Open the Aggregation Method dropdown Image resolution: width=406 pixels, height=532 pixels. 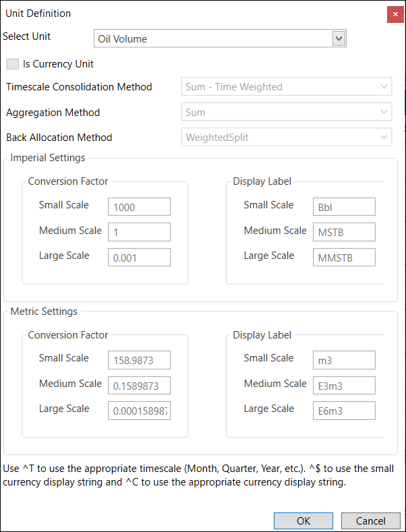coord(287,112)
